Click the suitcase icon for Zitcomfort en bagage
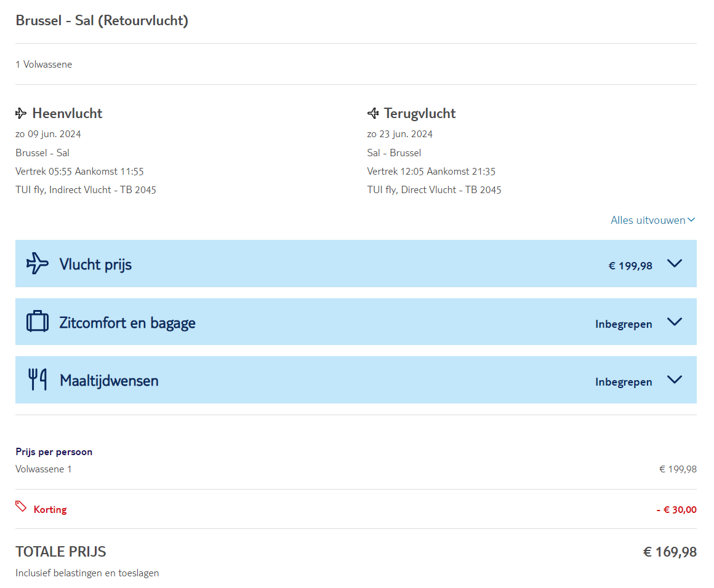The width and height of the screenshot is (714, 588). tap(38, 322)
